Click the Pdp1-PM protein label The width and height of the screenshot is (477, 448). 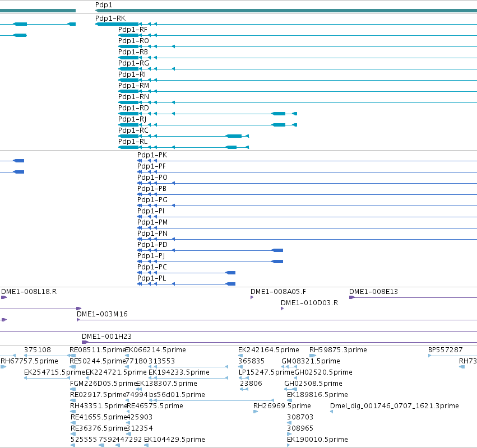(152, 222)
